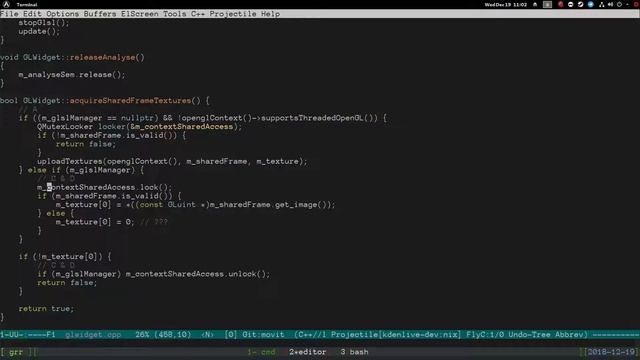Open the Tools menu

[x=175, y=14]
